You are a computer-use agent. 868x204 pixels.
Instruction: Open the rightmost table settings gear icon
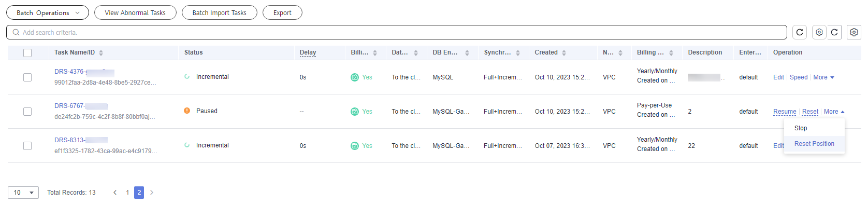[854, 32]
